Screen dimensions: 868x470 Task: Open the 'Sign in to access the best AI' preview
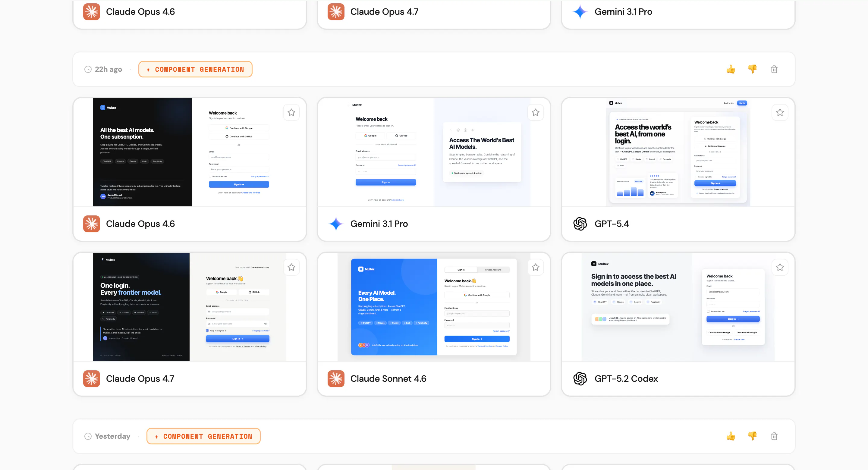678,307
